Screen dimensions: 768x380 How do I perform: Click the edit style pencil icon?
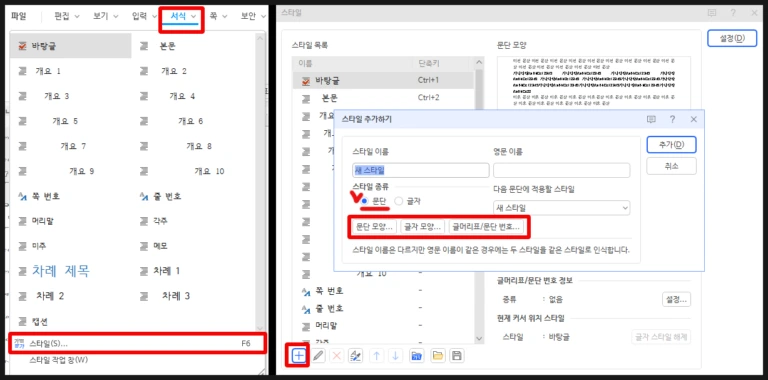318,356
